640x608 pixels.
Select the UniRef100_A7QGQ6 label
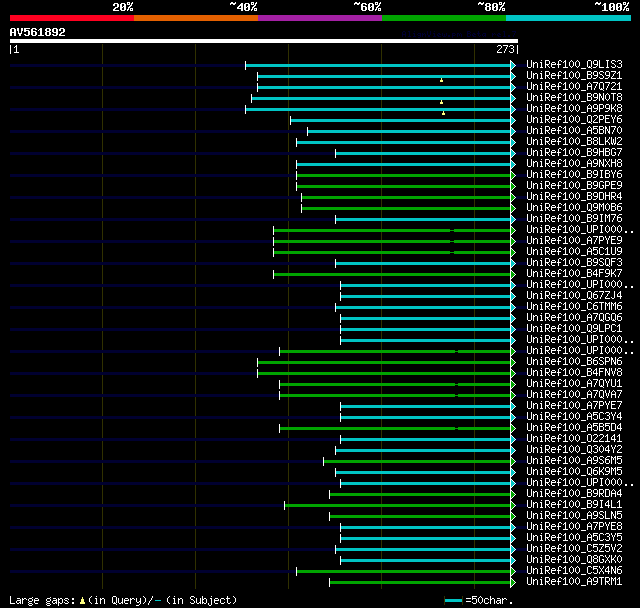pos(574,318)
